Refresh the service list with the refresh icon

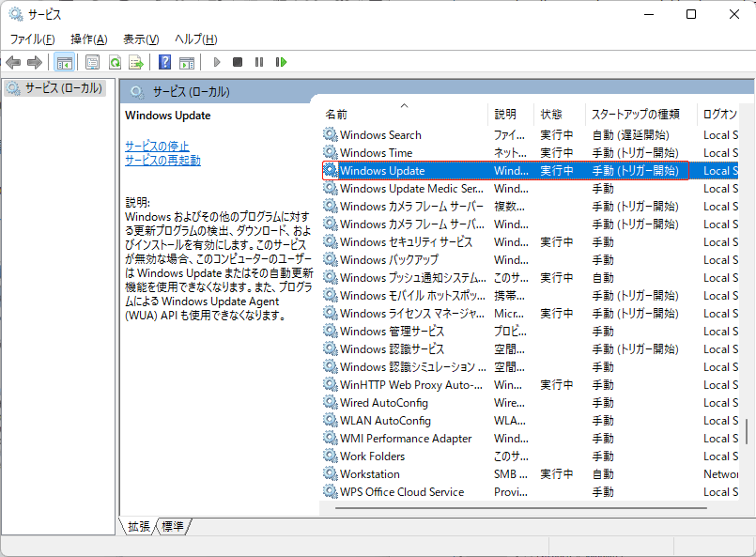coord(114,62)
